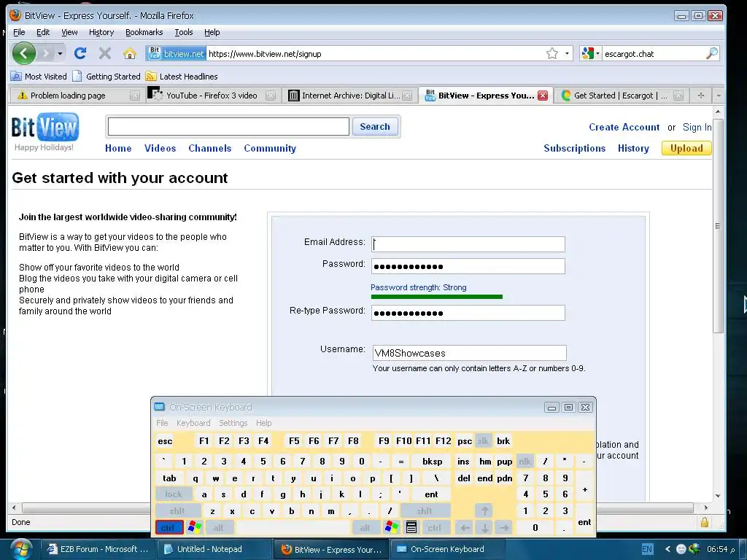Viewport: 747px width, 560px height.
Task: Close the BitView tab with red X
Action: [543, 96]
